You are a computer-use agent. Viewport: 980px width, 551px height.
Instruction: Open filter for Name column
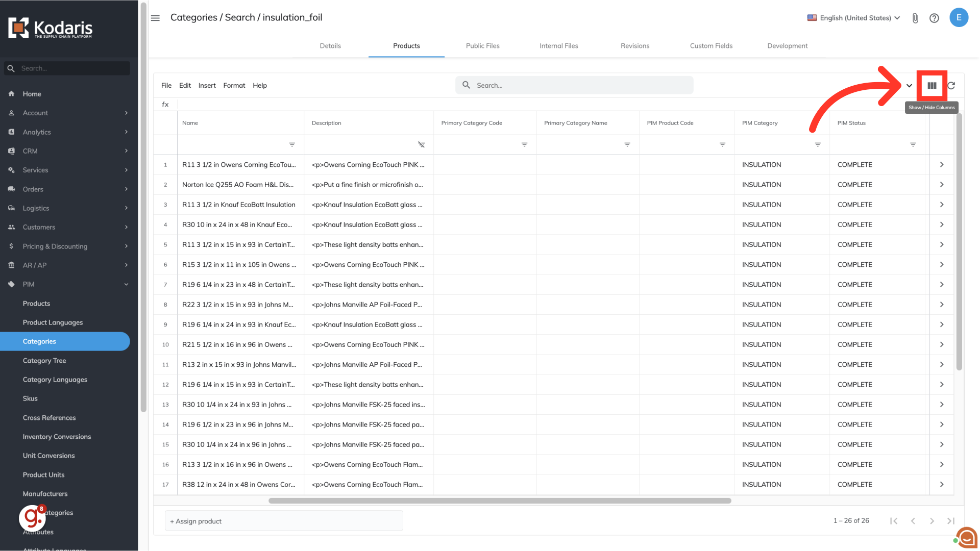292,145
